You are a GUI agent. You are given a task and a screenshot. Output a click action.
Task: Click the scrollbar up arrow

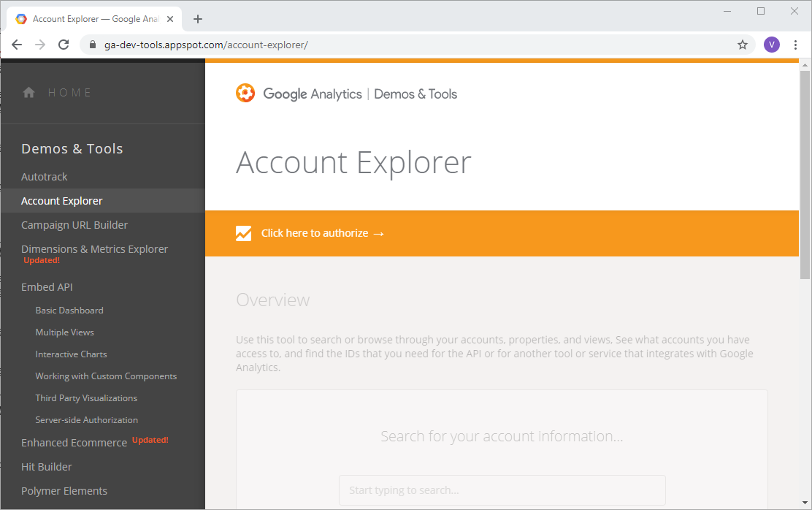[x=805, y=65]
